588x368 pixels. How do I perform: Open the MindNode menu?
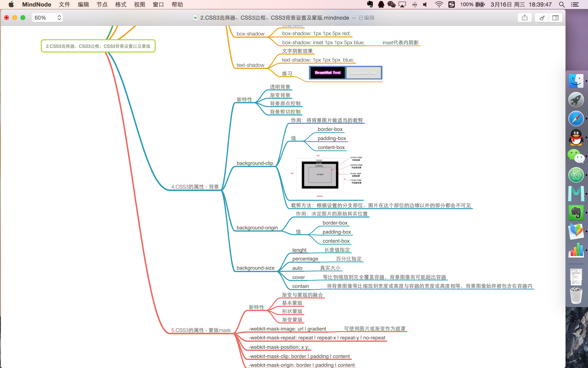[x=37, y=4]
